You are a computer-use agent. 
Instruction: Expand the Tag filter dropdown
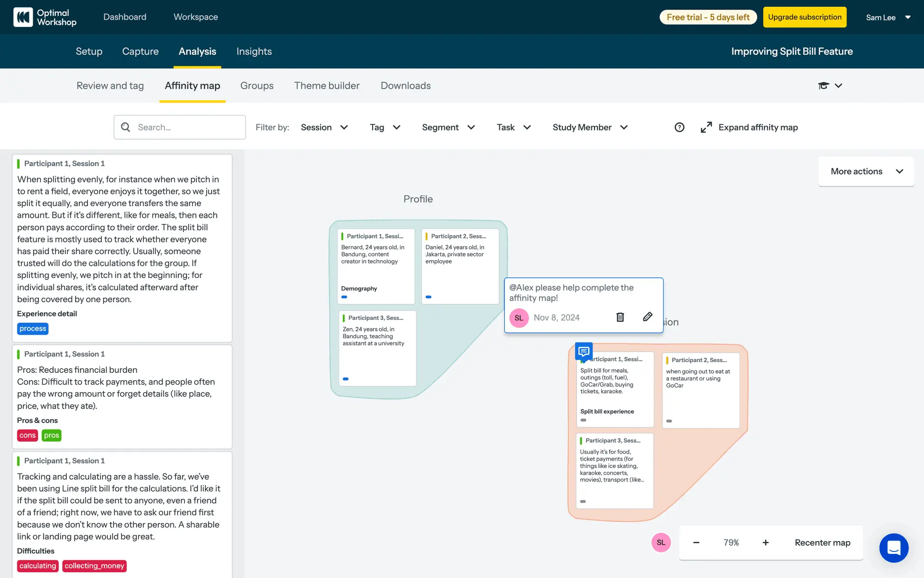tap(385, 127)
